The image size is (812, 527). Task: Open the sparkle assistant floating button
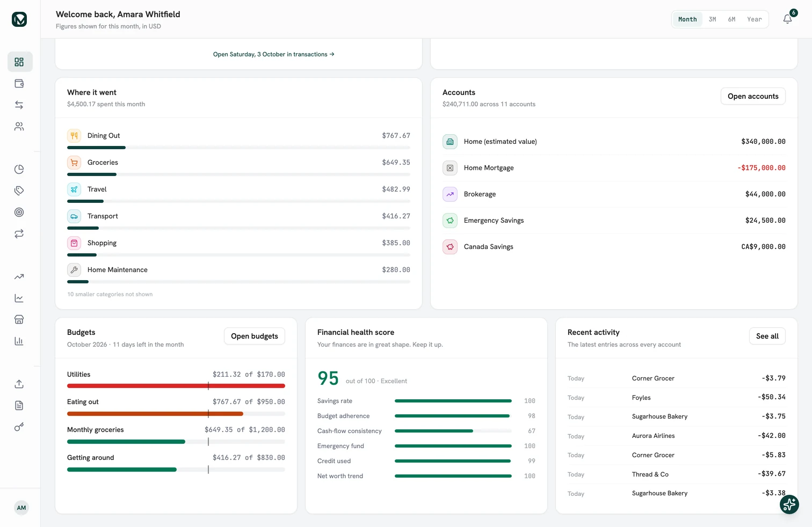789,504
